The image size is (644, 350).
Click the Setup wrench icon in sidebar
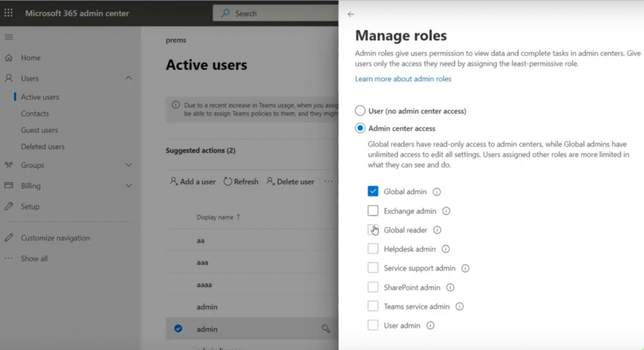click(x=9, y=206)
